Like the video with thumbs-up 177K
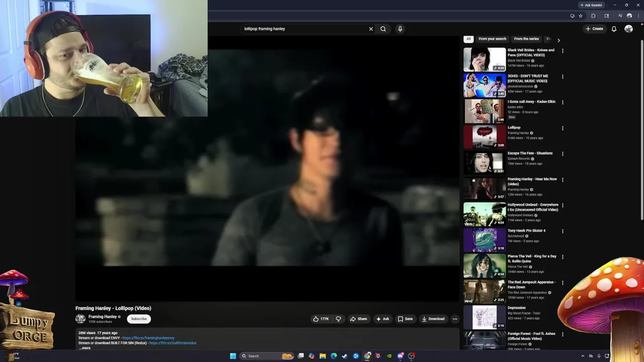Screen dimensions: 644x362 (x=321, y=319)
